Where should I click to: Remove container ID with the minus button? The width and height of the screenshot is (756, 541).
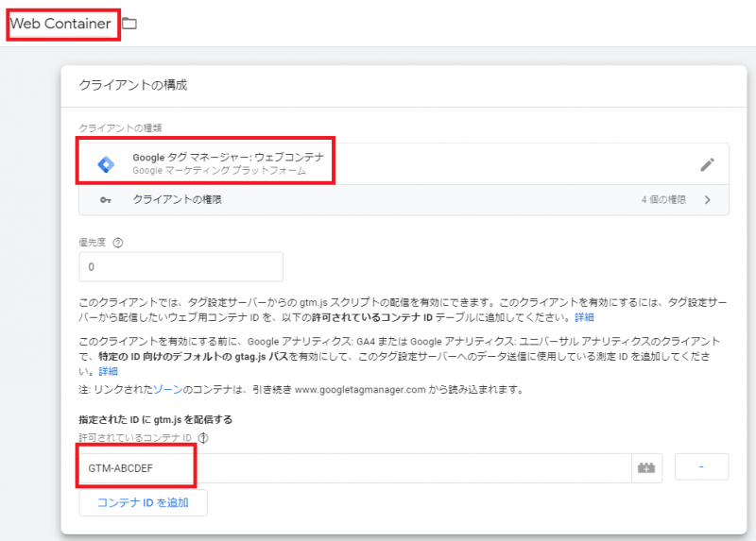701,466
